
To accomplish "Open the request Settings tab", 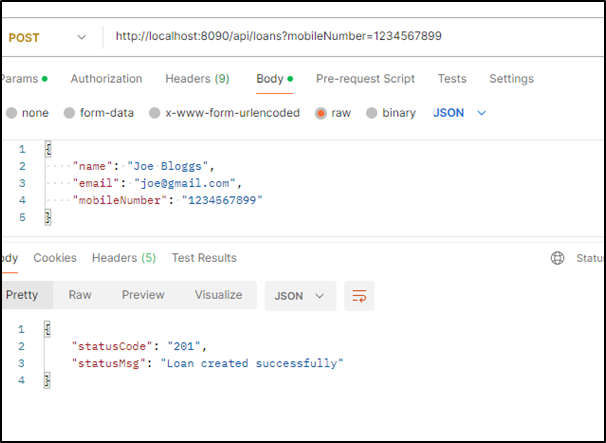I will coord(511,78).
